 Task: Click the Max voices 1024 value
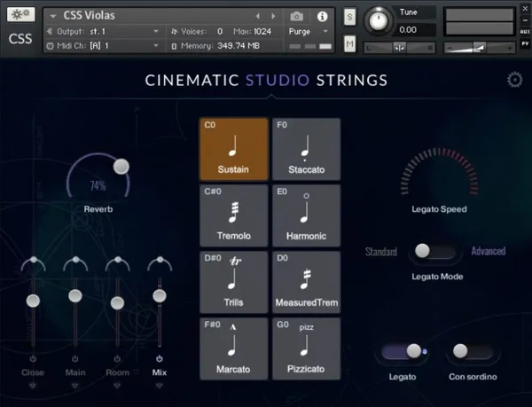click(262, 32)
